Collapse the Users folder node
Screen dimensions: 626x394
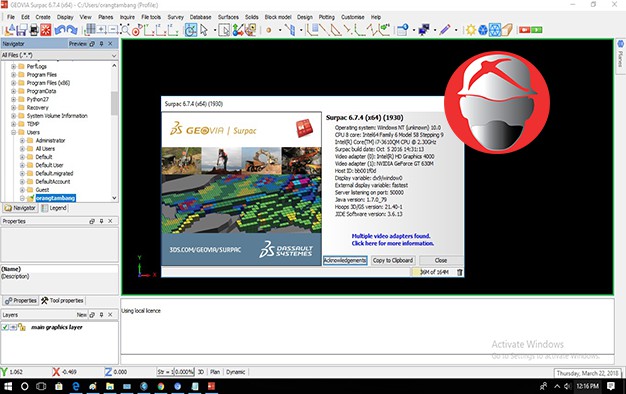(13, 132)
